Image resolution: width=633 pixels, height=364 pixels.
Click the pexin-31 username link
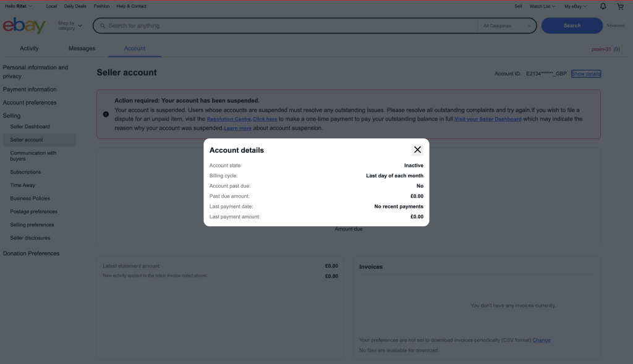(601, 49)
